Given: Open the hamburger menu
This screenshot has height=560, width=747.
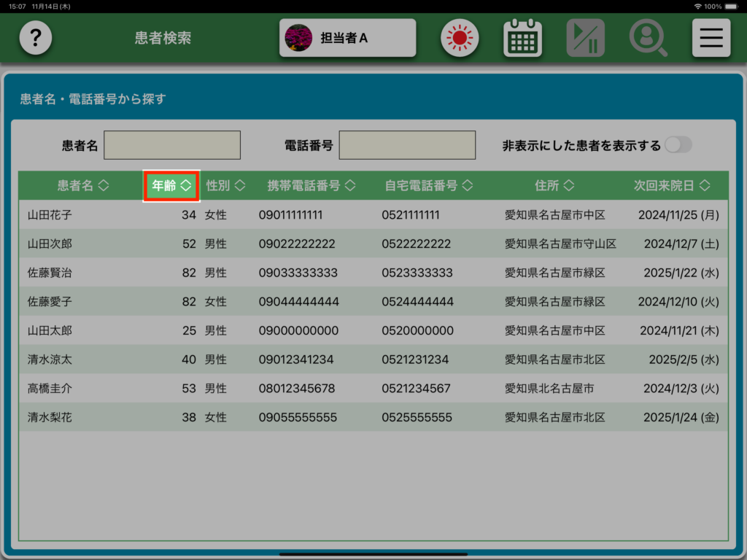Looking at the screenshot, I should 711,38.
